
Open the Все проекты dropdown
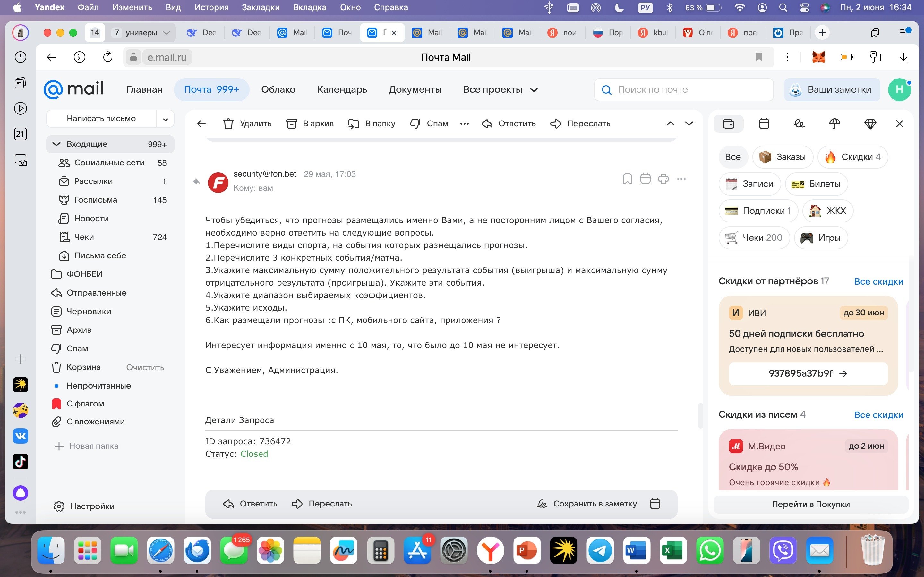[500, 90]
